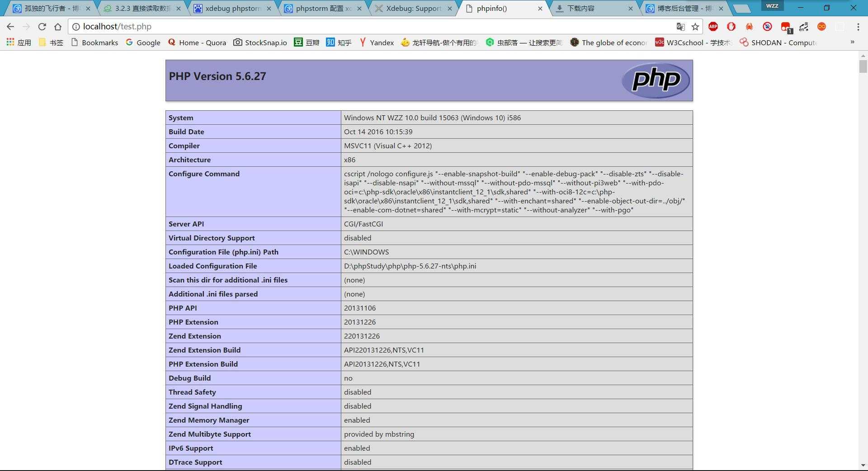The width and height of the screenshot is (868, 471).
Task: Select the Server API value CGI/FastCGI
Action: coord(363,224)
